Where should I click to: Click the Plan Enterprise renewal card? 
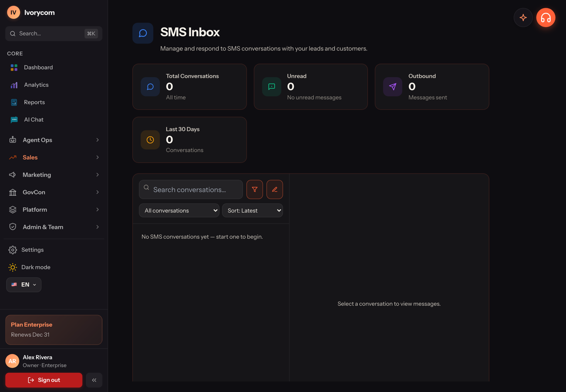coord(54,330)
